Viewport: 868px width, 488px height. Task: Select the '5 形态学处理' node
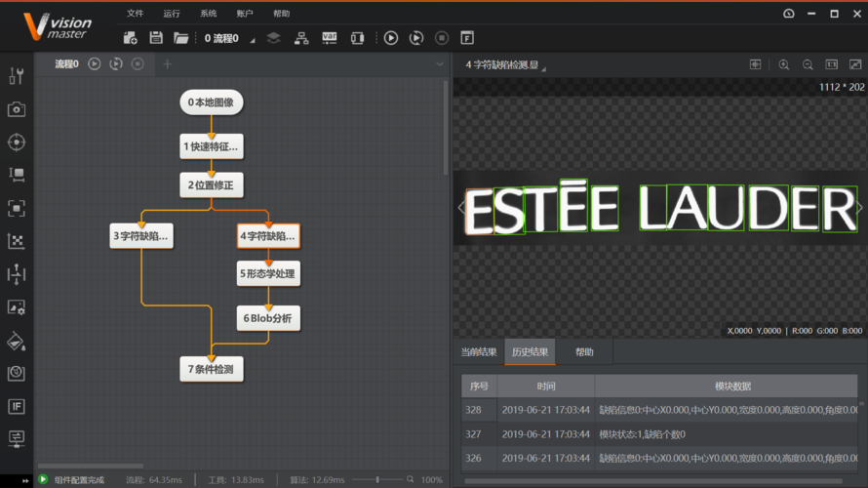click(x=268, y=274)
